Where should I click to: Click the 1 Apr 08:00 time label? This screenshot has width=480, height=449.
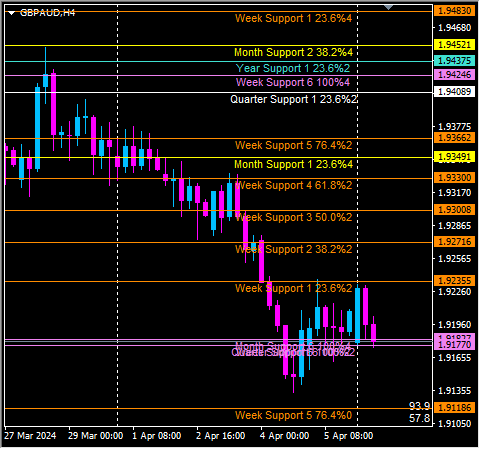click(157, 436)
